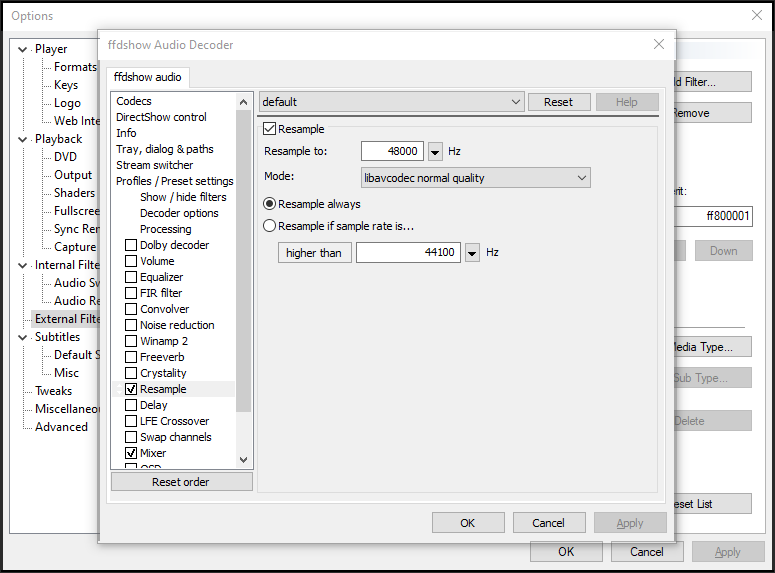The image size is (775, 573).
Task: Select the Processing item
Action: [x=166, y=229]
